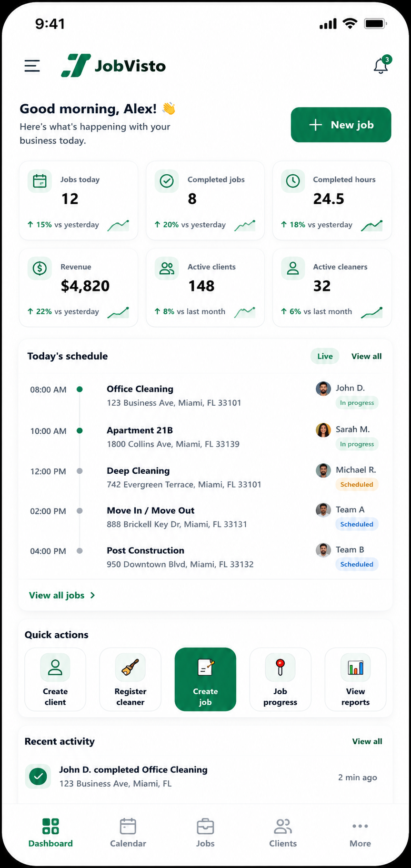Click the Active cleaners trend sparkline
This screenshot has width=411, height=868.
[372, 312]
